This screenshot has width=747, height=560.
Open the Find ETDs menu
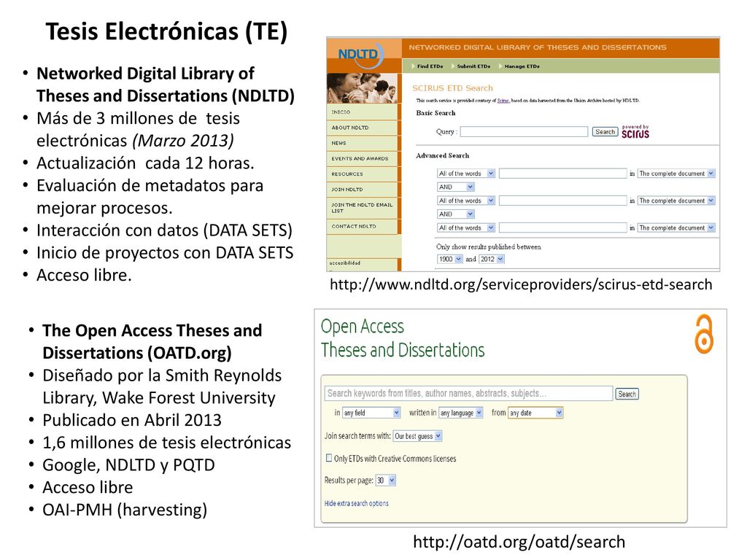(430, 66)
